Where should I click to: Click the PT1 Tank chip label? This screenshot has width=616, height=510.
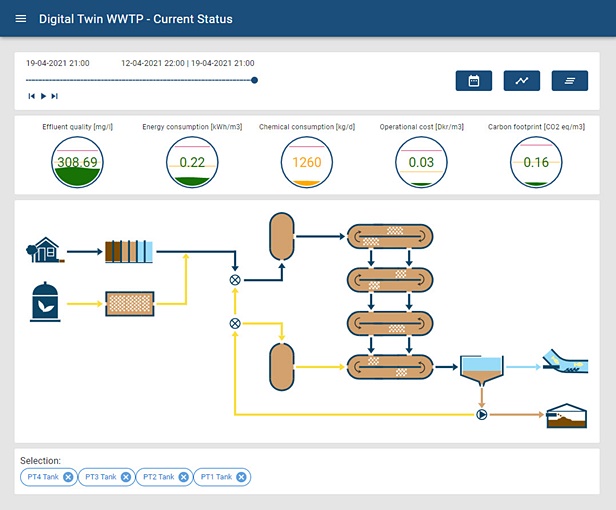coord(215,477)
